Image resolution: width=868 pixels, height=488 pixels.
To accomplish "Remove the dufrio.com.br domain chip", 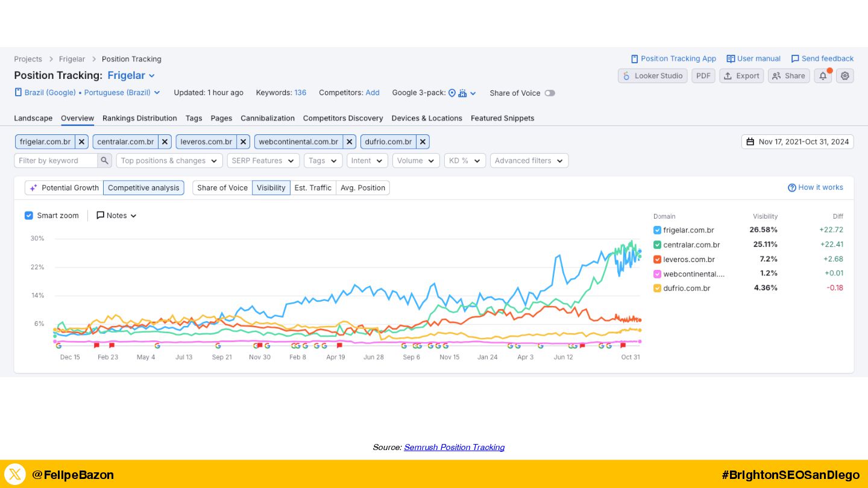I will coord(423,142).
